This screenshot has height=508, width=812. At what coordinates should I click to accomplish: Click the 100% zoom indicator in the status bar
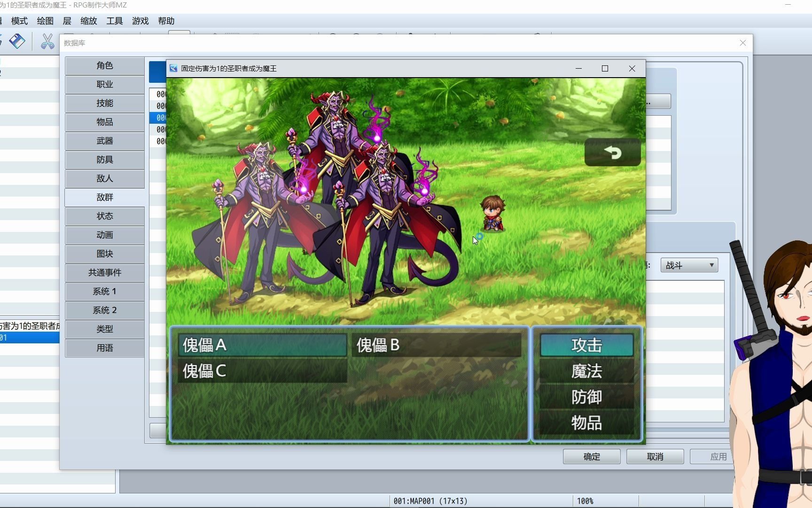586,501
